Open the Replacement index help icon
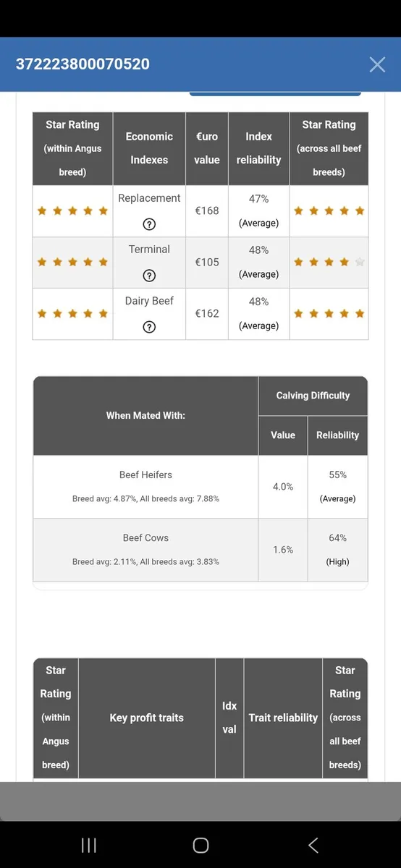Viewport: 401px width, 868px height. (149, 224)
